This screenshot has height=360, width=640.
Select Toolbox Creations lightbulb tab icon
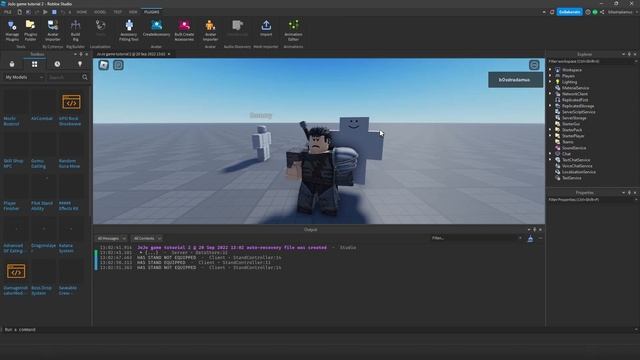coord(80,64)
